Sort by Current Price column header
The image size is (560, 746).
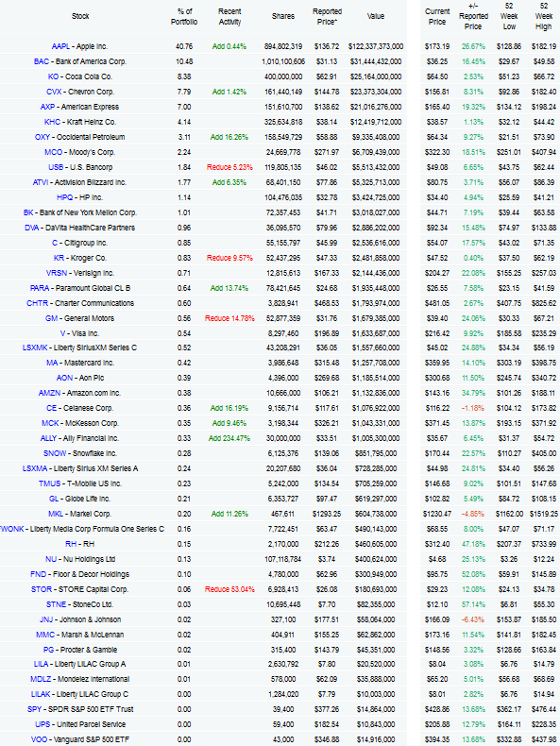coord(437,17)
